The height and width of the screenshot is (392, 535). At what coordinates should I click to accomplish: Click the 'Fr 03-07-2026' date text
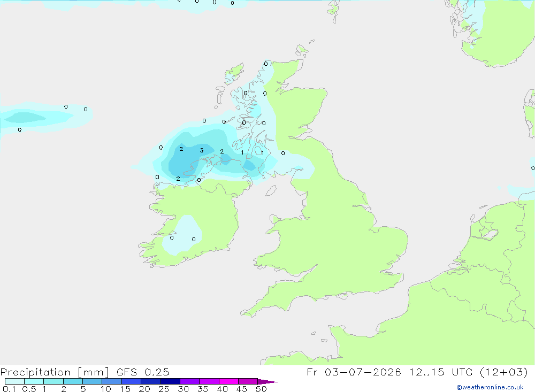coord(354,372)
